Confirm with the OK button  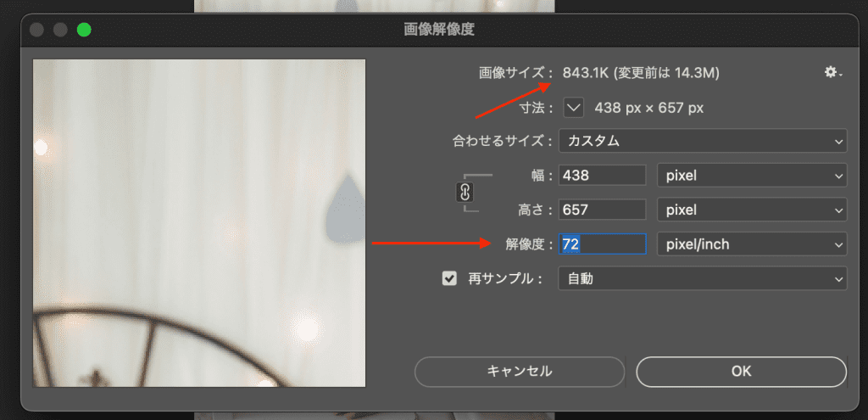coord(741,372)
